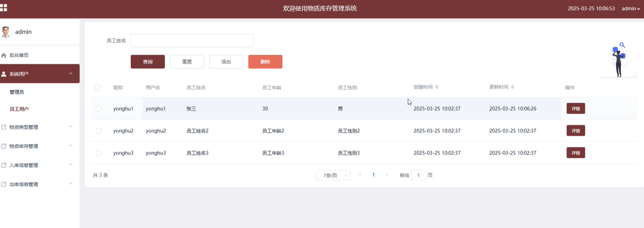This screenshot has width=644, height=228.
Task: Click the 员工姓名2 cell
Action: tap(198, 131)
